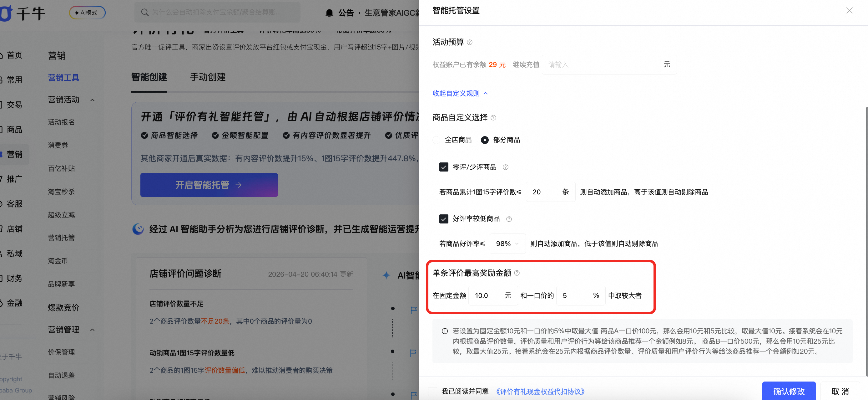The image size is (868, 400).
Task: Click the 千牛 logo
Action: pos(23,13)
